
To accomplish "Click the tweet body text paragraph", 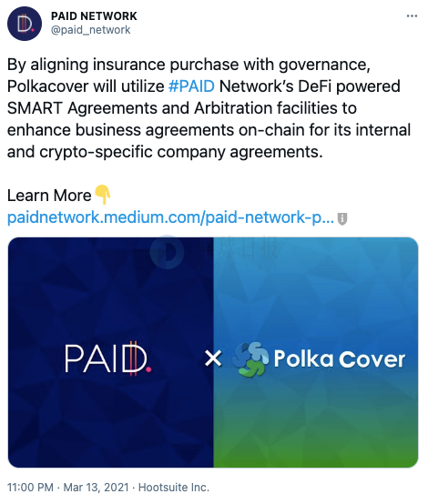I will click(209, 108).
